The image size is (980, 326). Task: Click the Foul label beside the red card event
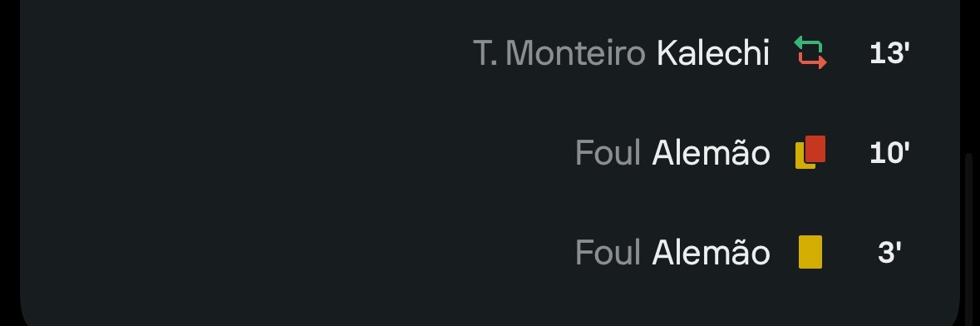click(608, 153)
